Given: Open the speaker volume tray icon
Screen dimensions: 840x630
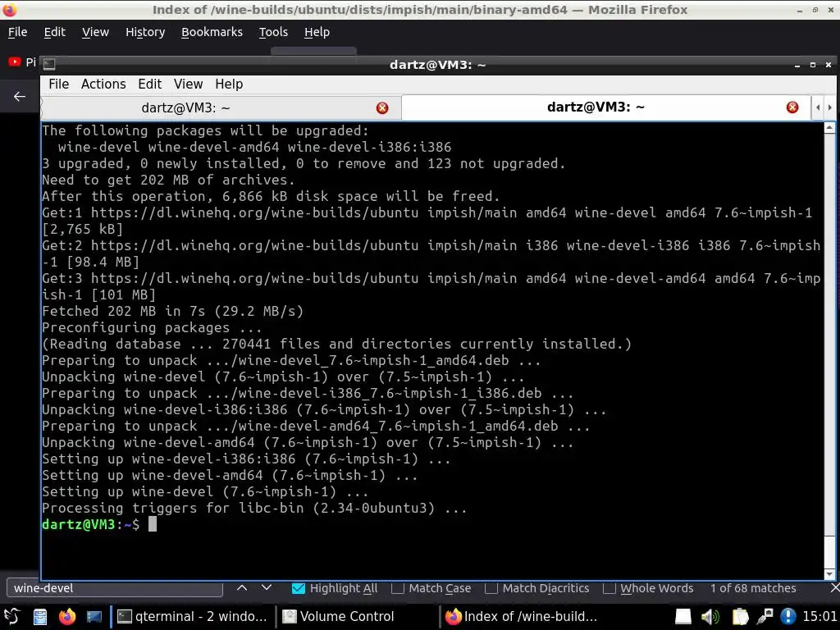Looking at the screenshot, I should (x=711, y=617).
